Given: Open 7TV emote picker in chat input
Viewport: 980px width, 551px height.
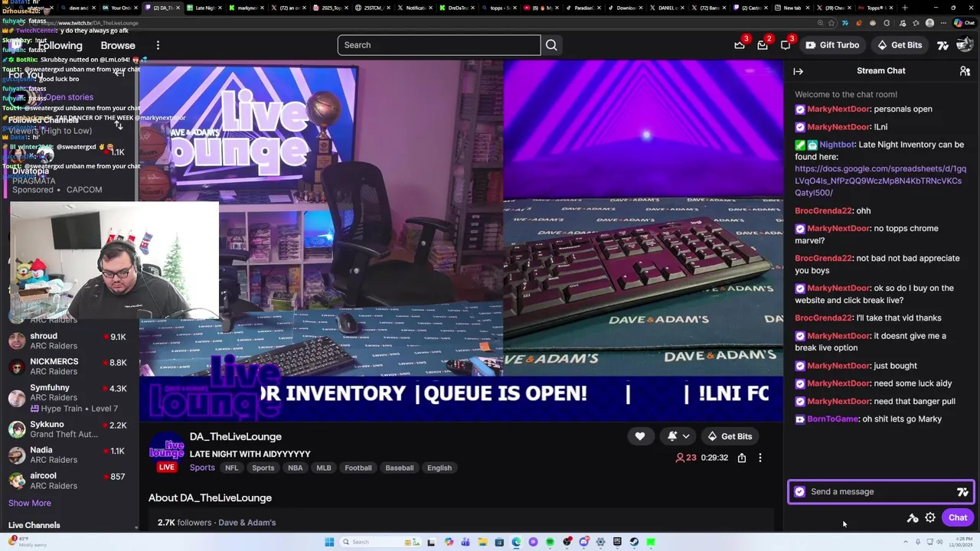Looking at the screenshot, I should point(962,492).
